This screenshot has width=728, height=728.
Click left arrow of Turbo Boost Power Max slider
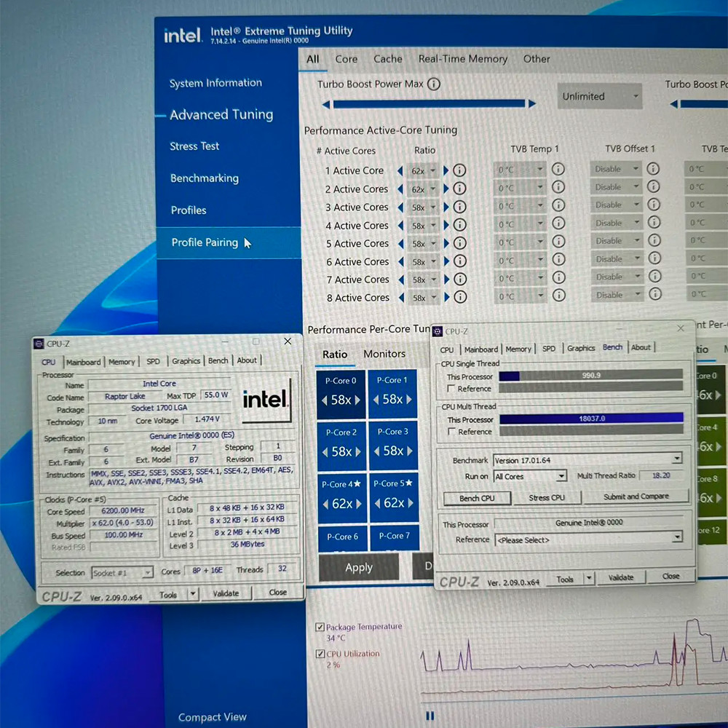point(326,104)
